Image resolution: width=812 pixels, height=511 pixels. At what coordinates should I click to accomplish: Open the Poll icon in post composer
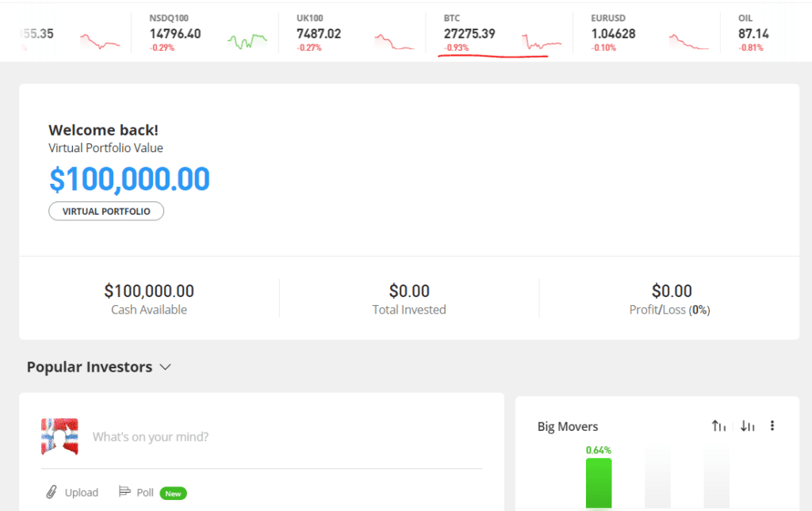tap(124, 492)
